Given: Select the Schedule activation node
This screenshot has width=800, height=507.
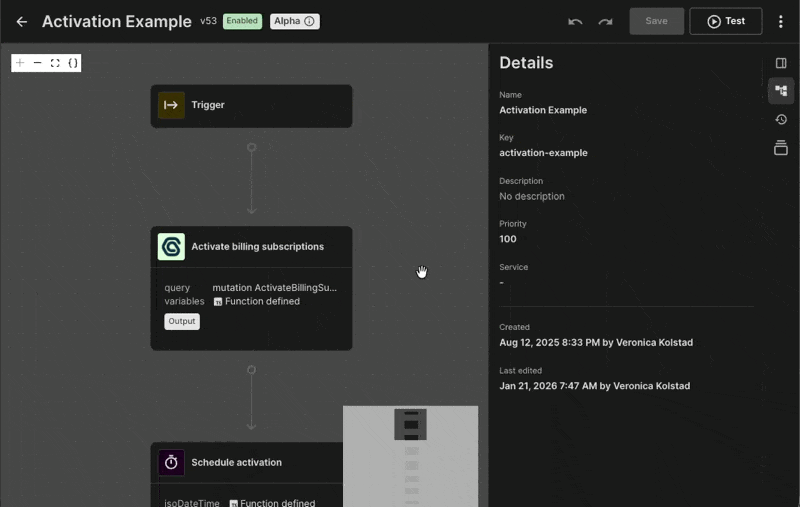Looking at the screenshot, I should (x=247, y=475).
